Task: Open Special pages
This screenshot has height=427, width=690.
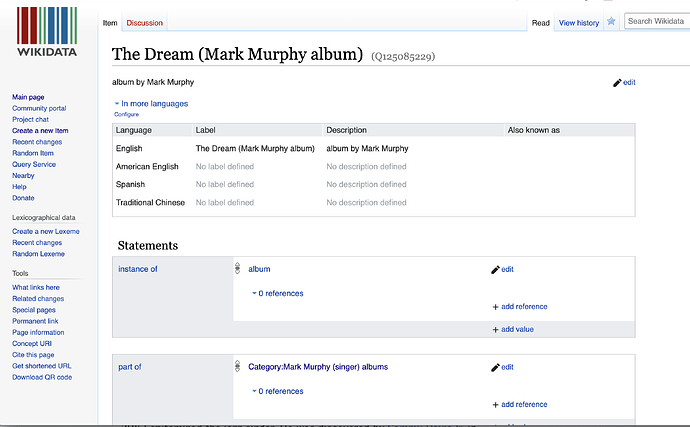Action: [x=34, y=310]
